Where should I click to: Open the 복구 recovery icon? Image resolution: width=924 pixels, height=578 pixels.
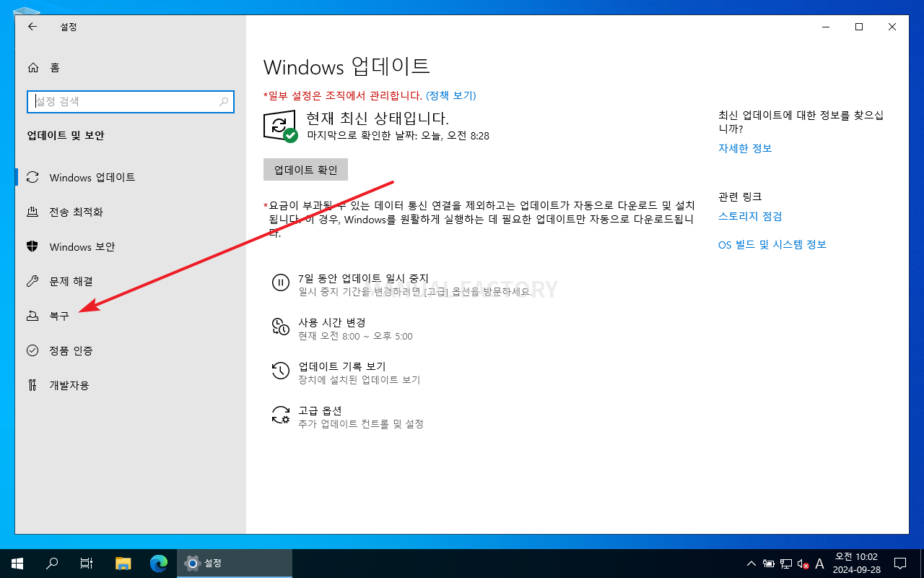(32, 316)
